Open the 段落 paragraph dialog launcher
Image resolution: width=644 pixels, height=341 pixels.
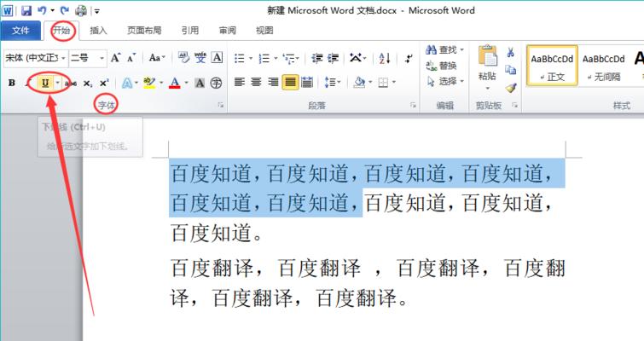[x=413, y=106]
